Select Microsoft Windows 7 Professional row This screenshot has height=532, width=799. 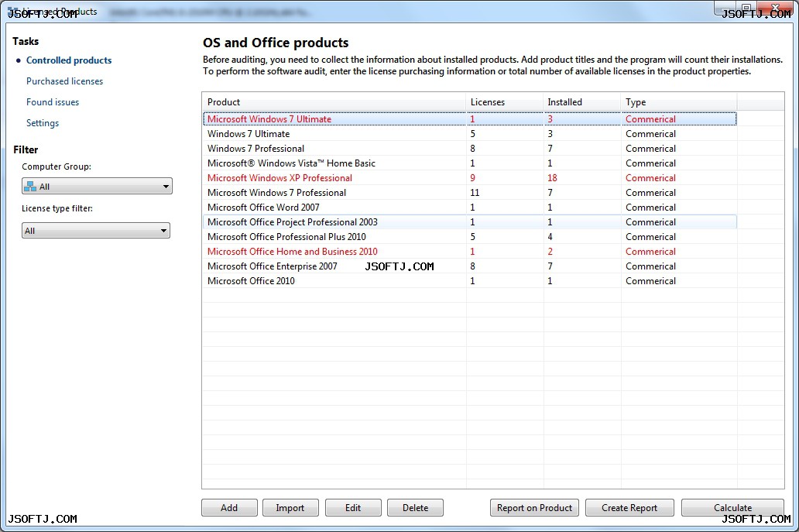pyautogui.click(x=470, y=193)
